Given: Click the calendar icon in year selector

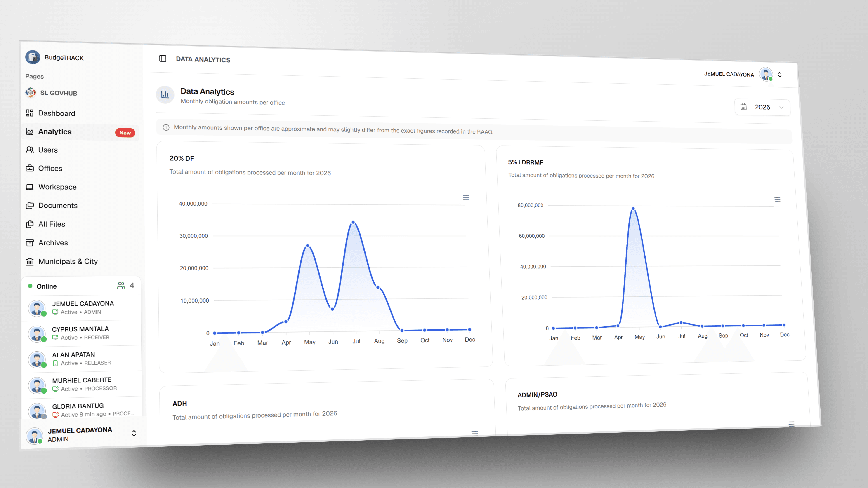Looking at the screenshot, I should click(743, 107).
